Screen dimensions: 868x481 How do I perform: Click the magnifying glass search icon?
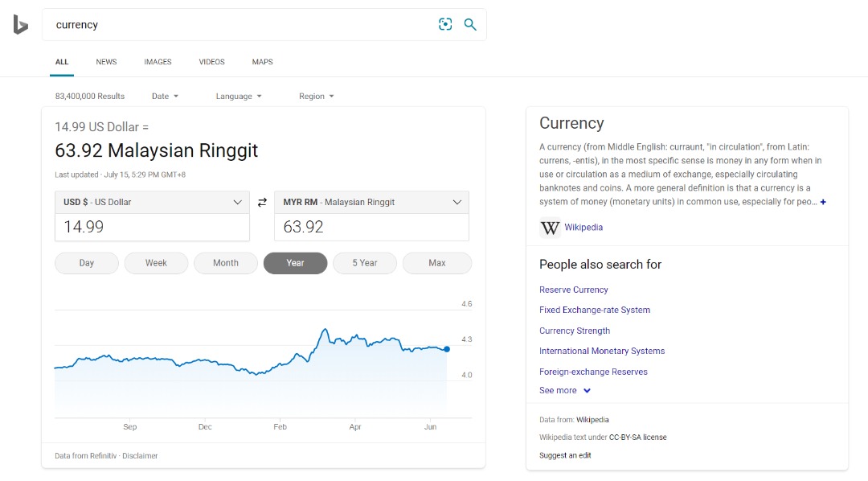coord(470,24)
